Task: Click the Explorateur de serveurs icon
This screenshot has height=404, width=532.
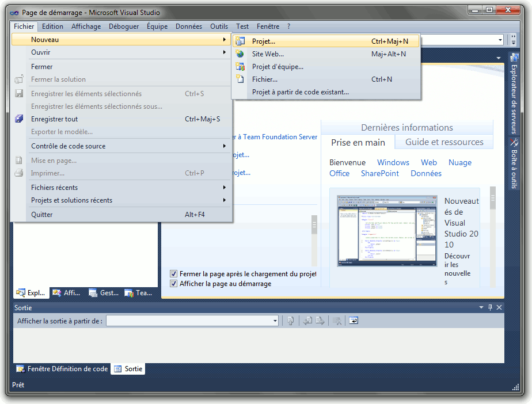Action: pos(514,58)
